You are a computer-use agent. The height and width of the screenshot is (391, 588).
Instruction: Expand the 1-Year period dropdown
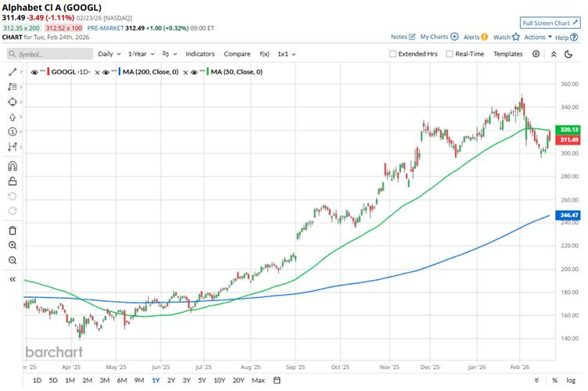click(142, 54)
